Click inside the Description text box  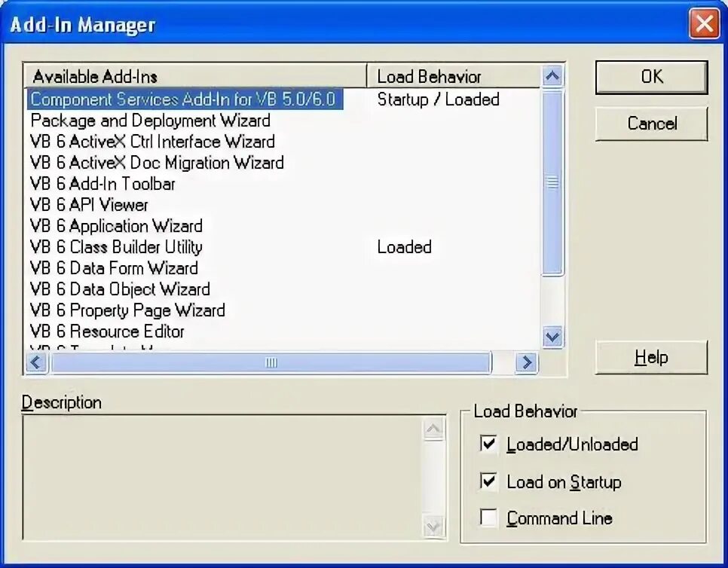[x=223, y=477]
